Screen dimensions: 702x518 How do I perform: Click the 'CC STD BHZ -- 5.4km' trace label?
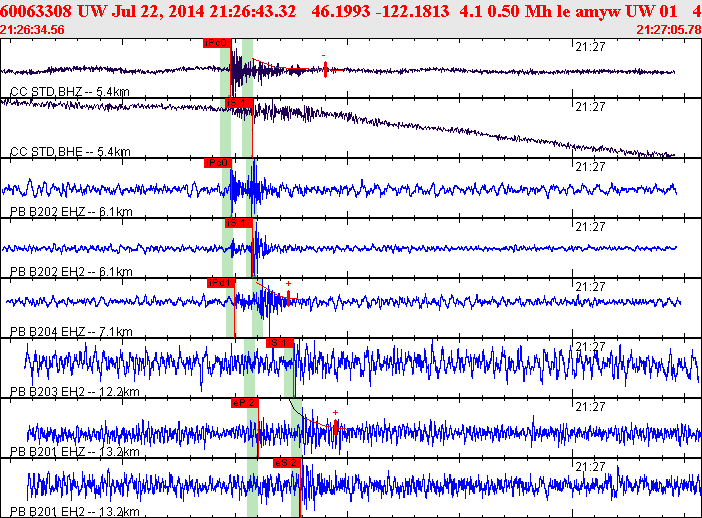[x=70, y=92]
